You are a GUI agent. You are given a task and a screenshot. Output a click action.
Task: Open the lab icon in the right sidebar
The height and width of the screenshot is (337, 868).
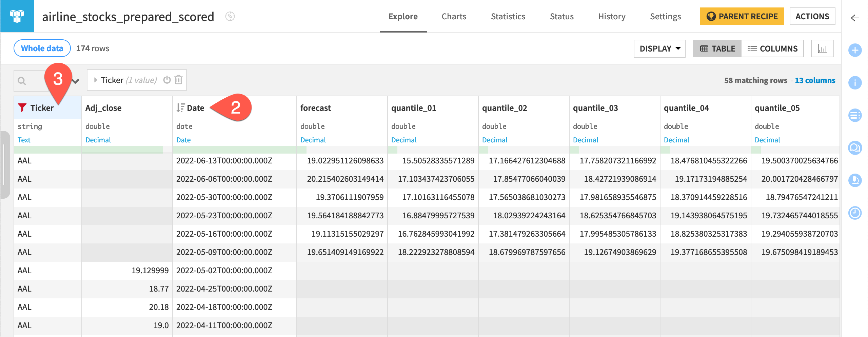[855, 180]
